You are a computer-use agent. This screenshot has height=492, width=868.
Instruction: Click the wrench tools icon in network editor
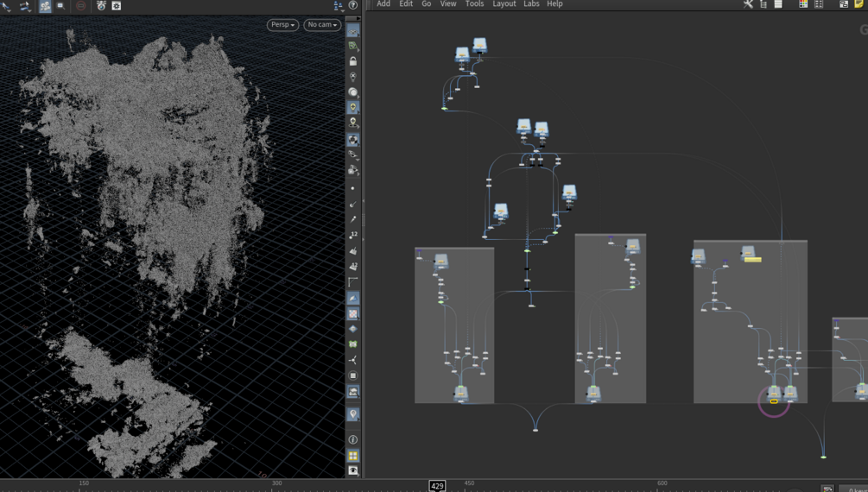[748, 4]
